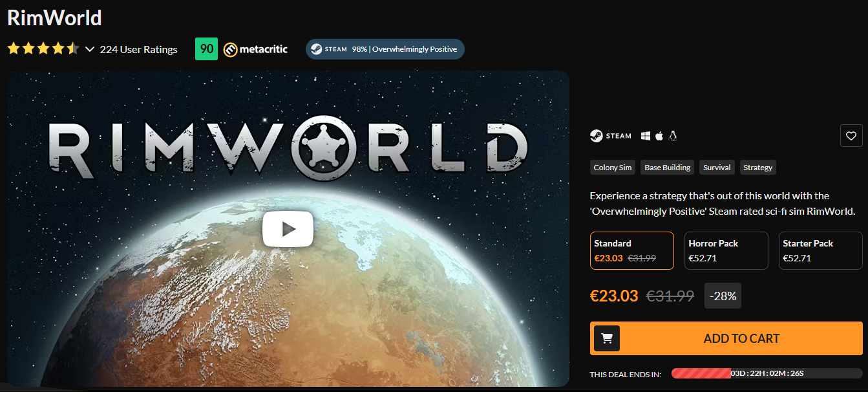Screen dimensions: 868x394
Task: Click the star rating display
Action: pos(43,49)
